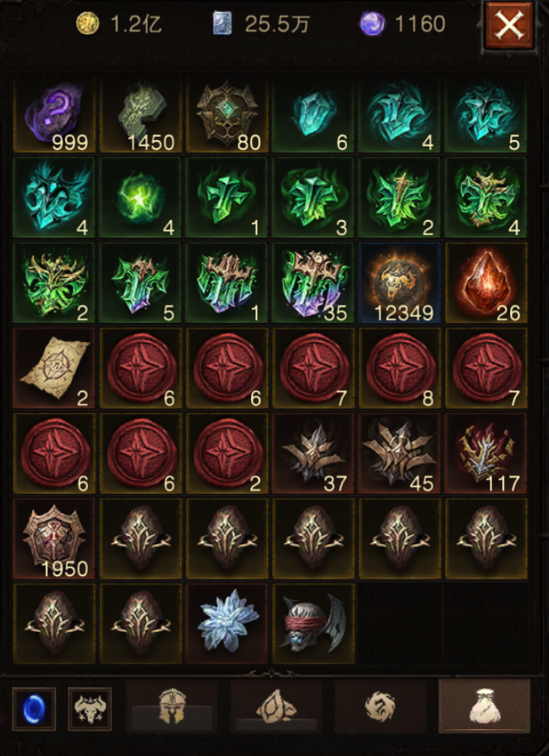
Task: Click the stone fragment stack of 1450
Action: tap(140, 113)
